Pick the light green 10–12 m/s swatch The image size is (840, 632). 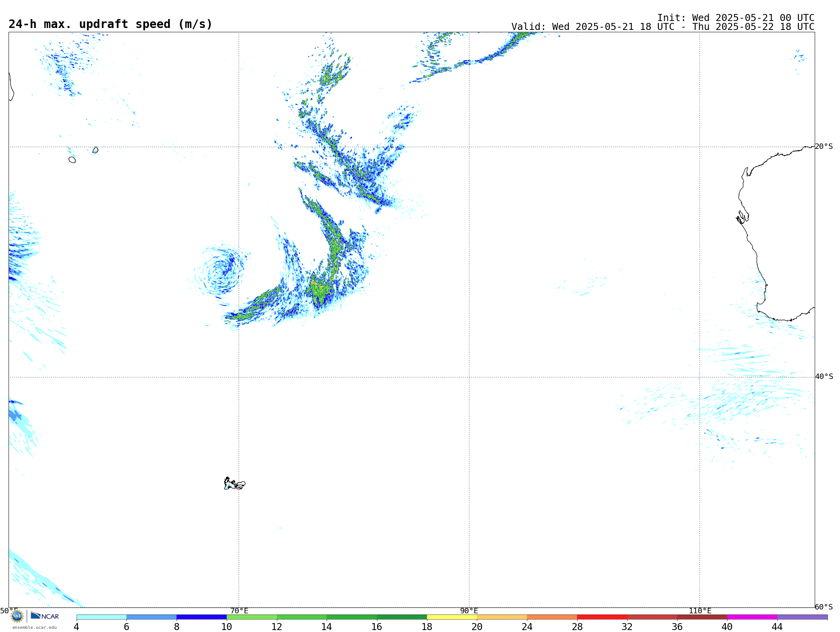point(252,617)
